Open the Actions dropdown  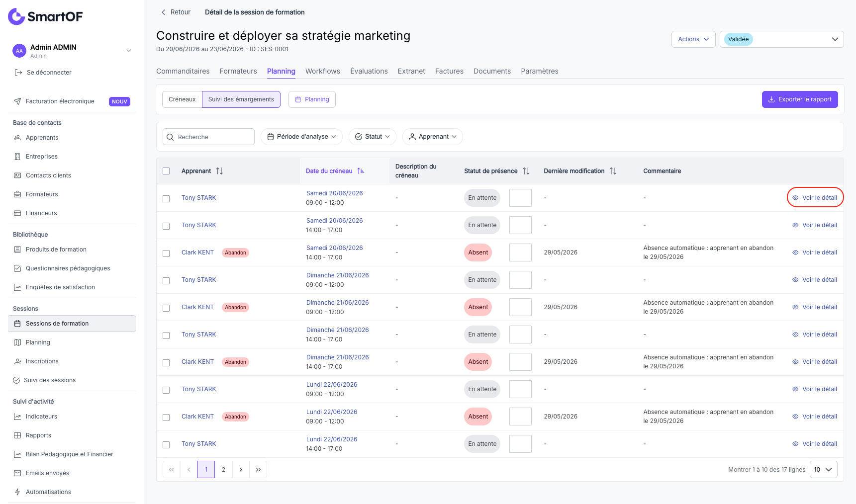pyautogui.click(x=693, y=39)
